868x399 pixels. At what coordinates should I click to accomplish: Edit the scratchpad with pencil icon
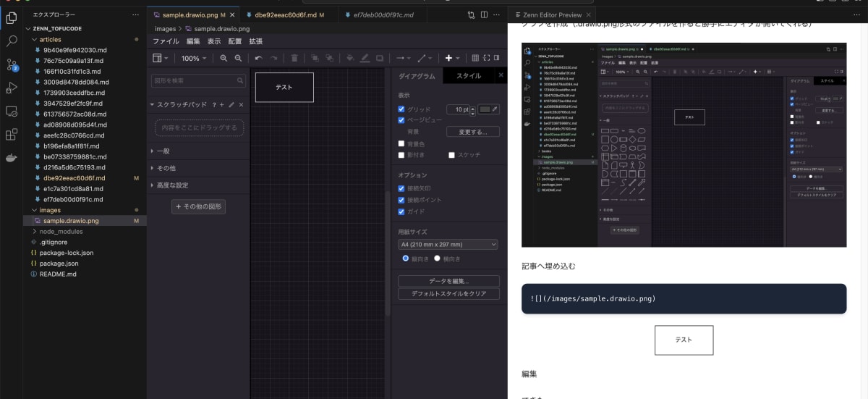231,105
